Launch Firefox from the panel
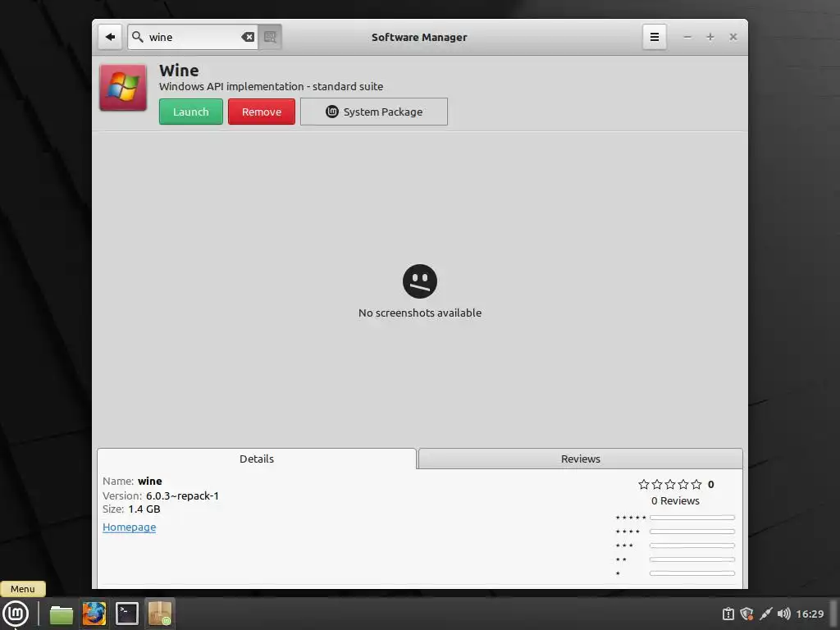Image resolution: width=840 pixels, height=630 pixels. click(x=94, y=614)
